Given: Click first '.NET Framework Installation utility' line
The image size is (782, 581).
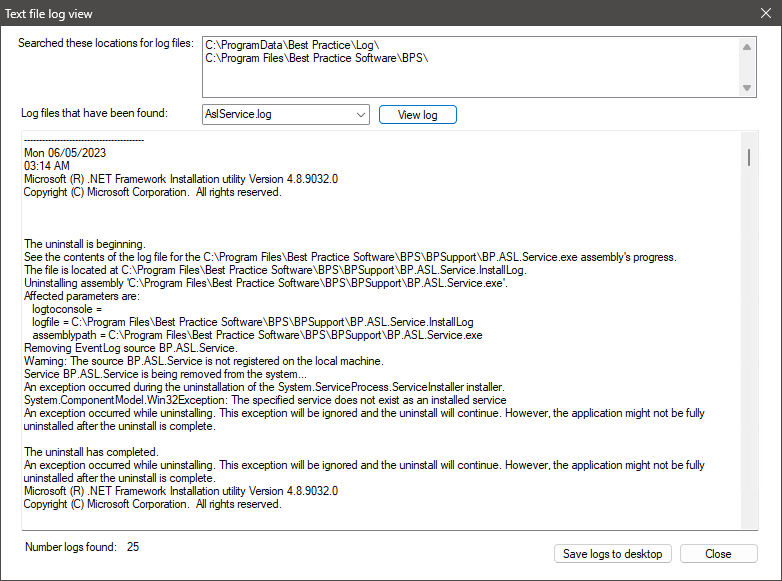Looking at the screenshot, I should coord(181,179).
